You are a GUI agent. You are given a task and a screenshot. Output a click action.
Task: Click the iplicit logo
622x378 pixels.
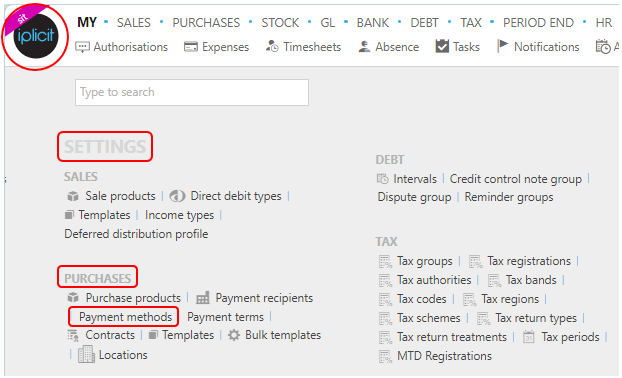point(36,36)
